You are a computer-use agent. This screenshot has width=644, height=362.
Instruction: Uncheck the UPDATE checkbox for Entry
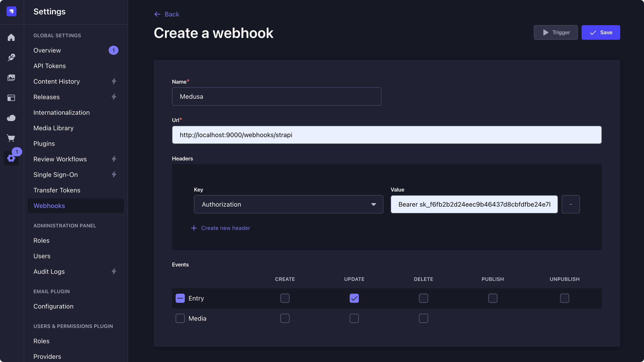[x=354, y=298]
